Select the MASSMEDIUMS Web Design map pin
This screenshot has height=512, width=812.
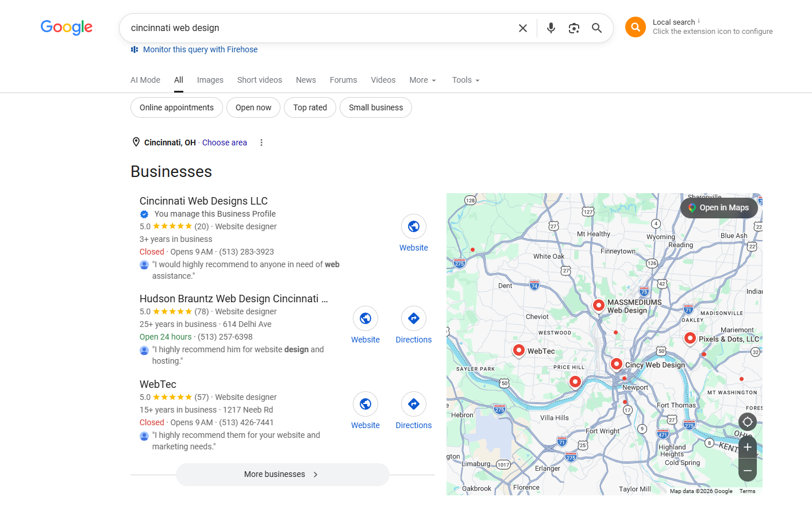point(599,305)
